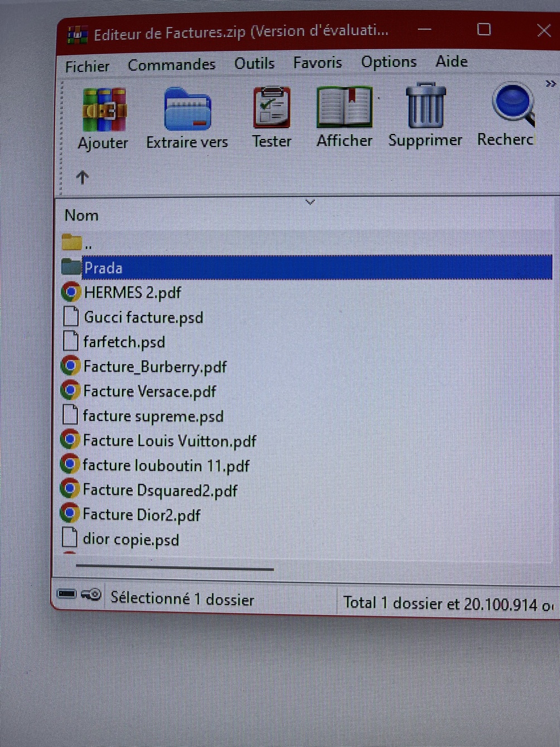
Task: Open the Favoris menu
Action: coord(318,62)
